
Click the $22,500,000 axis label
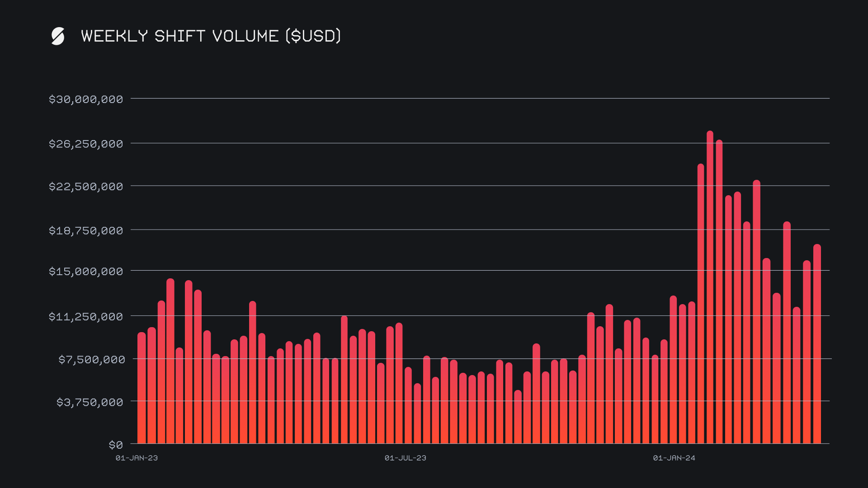(86, 187)
